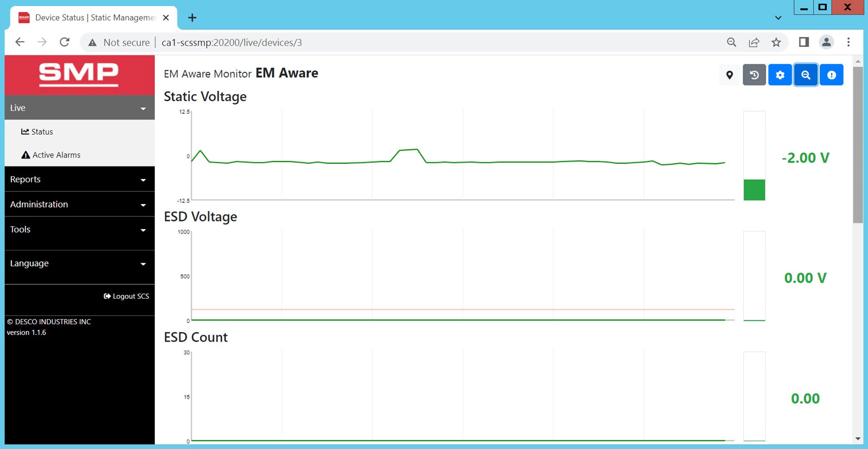Screen dimensions: 868x449
Task: Click the zoom-out magnifier icon
Action: 806,75
